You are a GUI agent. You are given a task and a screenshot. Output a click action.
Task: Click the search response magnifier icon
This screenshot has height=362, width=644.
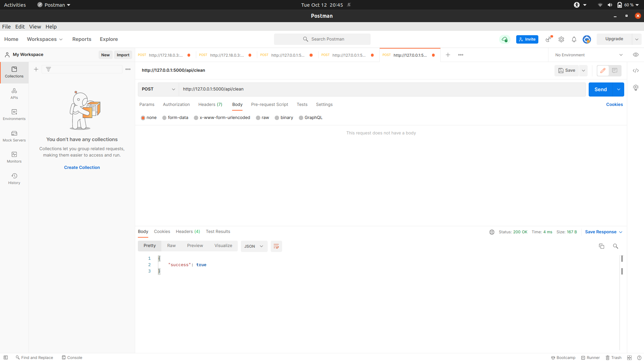tap(615, 246)
